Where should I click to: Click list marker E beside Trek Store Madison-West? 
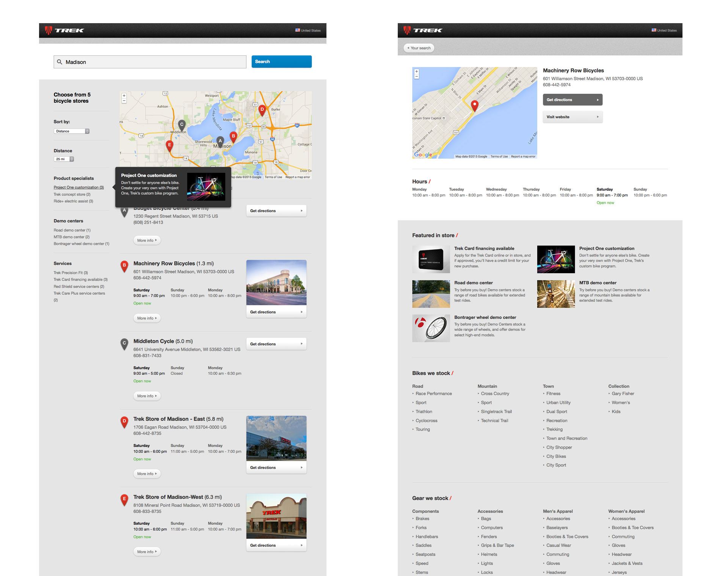pos(124,499)
